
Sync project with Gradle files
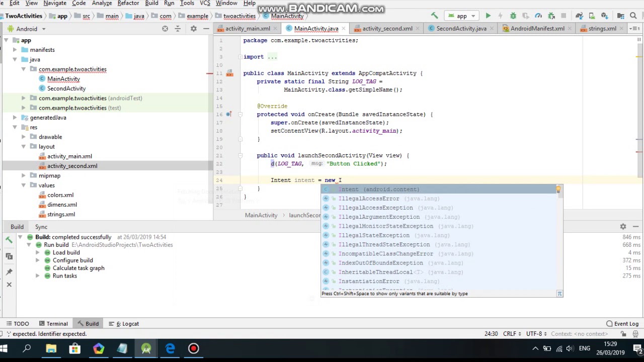(x=580, y=16)
